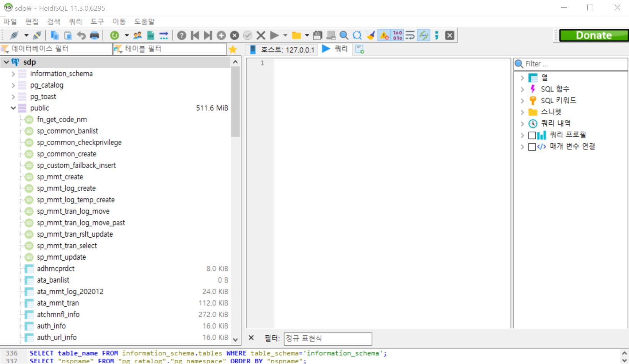Image resolution: width=629 pixels, height=364 pixels.
Task: Click the save floppy disk icon
Action: [x=318, y=36]
